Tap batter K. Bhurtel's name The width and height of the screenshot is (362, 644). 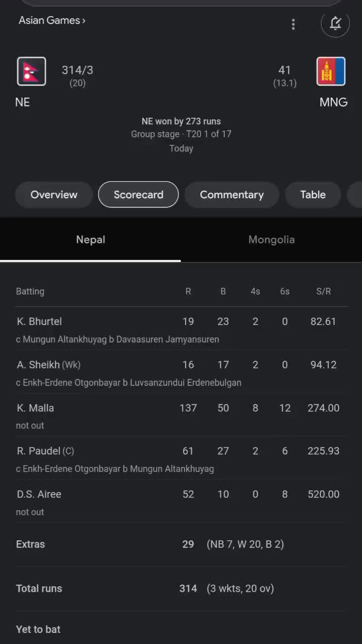click(40, 321)
